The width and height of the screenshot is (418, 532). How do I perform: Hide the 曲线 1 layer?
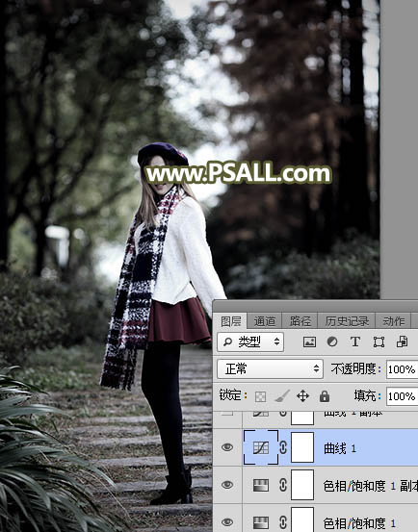point(227,447)
